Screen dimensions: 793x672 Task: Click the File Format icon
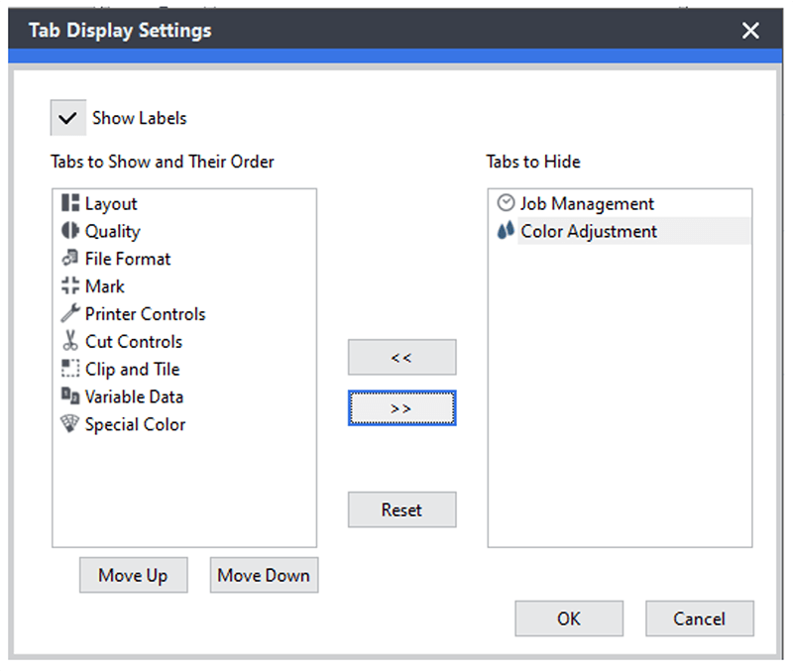[x=69, y=259]
